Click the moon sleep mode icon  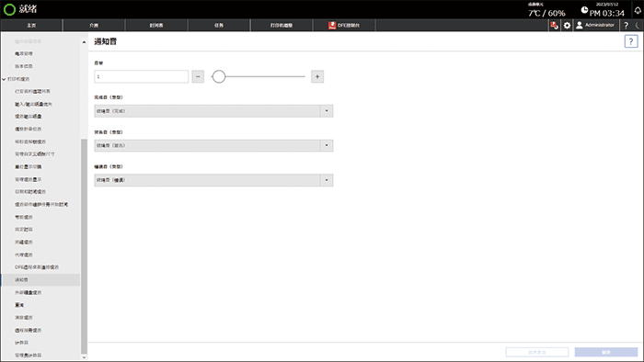pyautogui.click(x=638, y=26)
